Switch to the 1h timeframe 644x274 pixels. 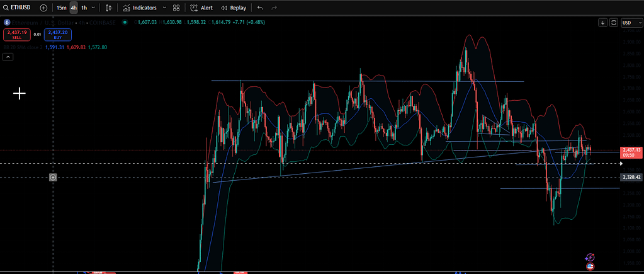point(84,8)
